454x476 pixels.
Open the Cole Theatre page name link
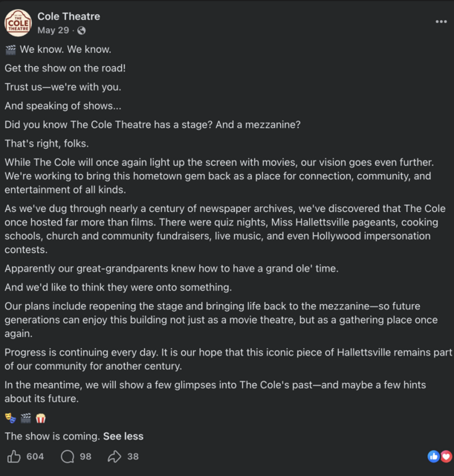[68, 16]
